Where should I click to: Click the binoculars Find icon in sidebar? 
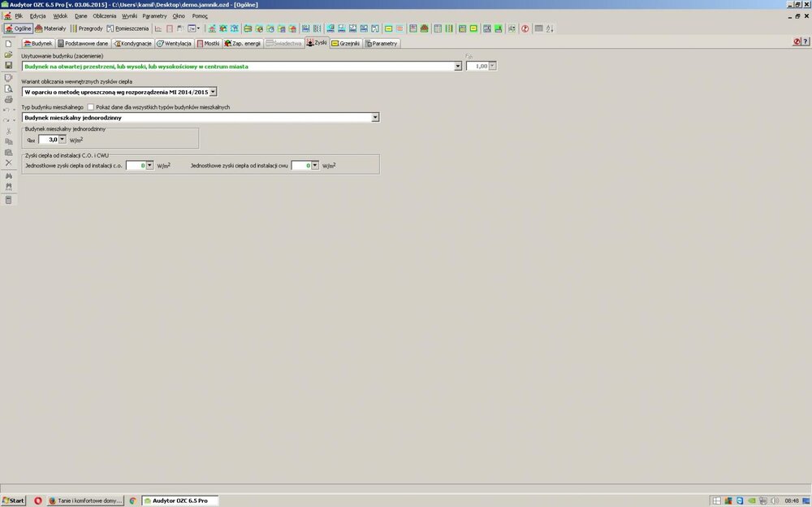[8, 175]
